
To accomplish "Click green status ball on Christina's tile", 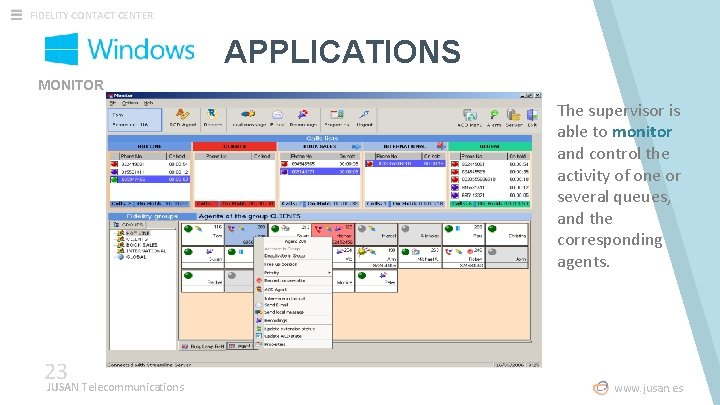I will pyautogui.click(x=493, y=229).
